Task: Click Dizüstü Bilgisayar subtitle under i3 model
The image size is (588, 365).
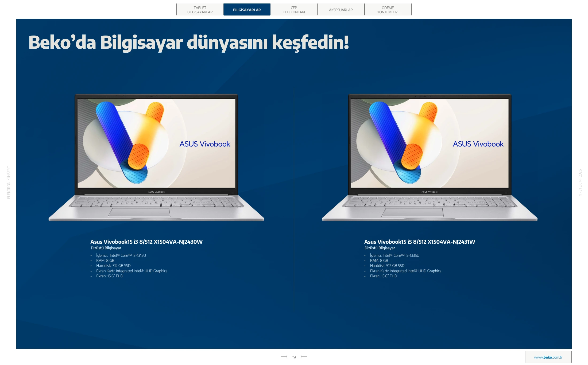Action: click(106, 248)
